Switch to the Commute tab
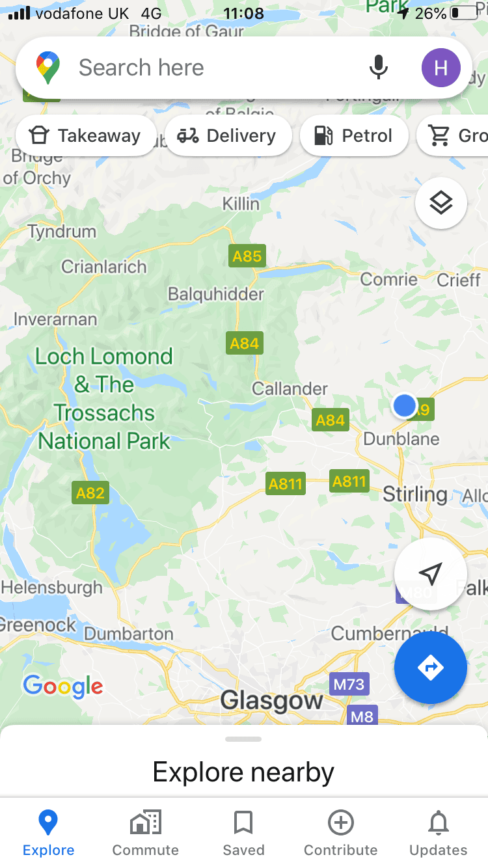This screenshot has width=488, height=868. [x=146, y=834]
